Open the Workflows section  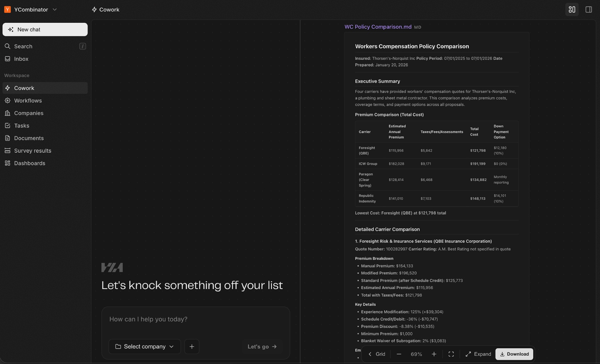(45, 101)
